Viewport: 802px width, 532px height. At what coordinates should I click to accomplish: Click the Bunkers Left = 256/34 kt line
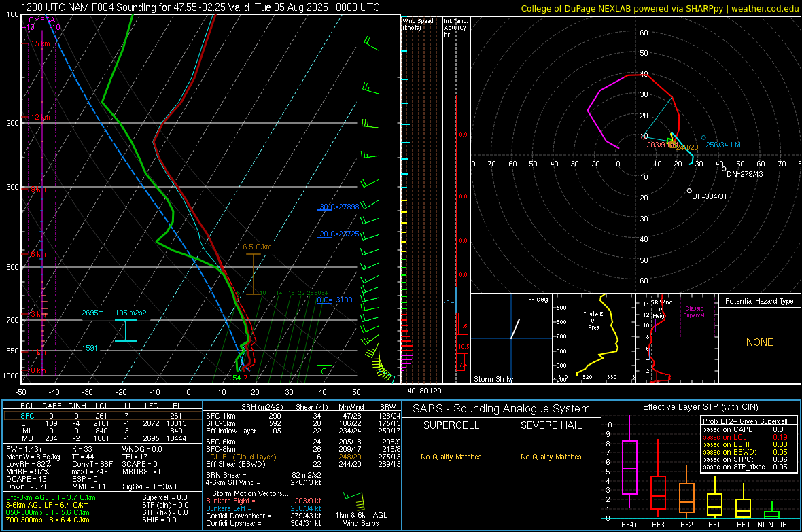[264, 508]
